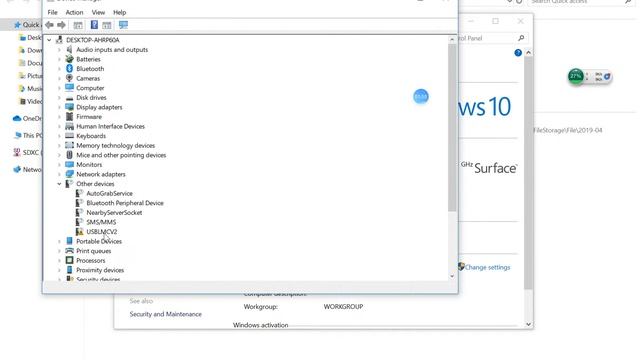
Task: Open SDXC drive in File Explorer sidebar
Action: pyautogui.click(x=27, y=152)
